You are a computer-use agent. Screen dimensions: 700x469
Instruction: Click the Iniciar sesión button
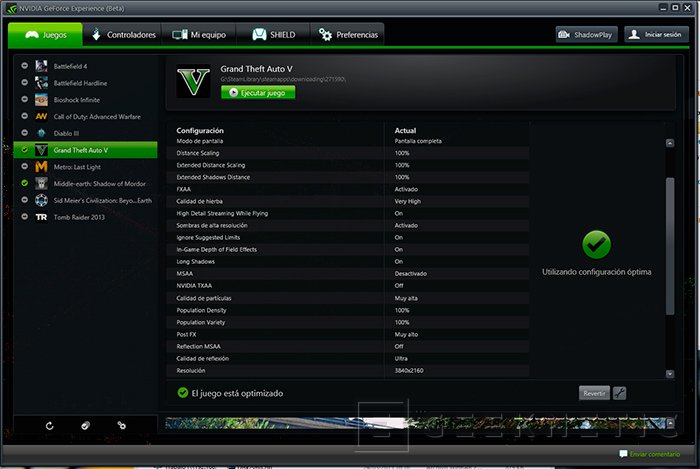pyautogui.click(x=657, y=35)
